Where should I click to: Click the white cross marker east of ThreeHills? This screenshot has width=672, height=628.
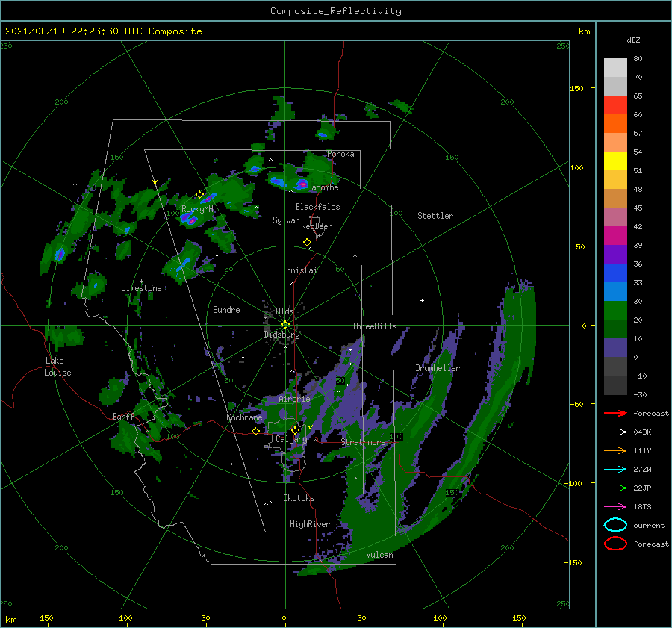[x=422, y=300]
